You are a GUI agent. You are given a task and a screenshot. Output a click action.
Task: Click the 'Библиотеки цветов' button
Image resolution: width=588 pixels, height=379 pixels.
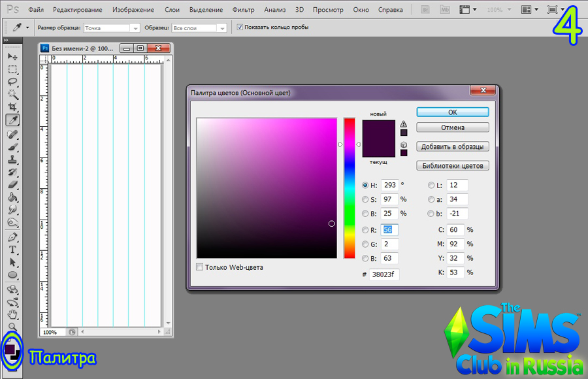pyautogui.click(x=452, y=165)
